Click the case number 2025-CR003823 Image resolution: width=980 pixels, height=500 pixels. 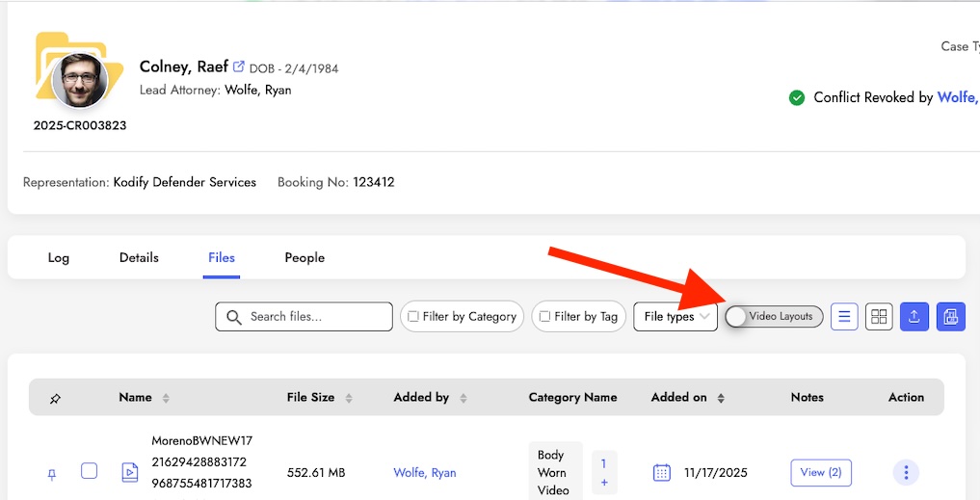coord(80,125)
